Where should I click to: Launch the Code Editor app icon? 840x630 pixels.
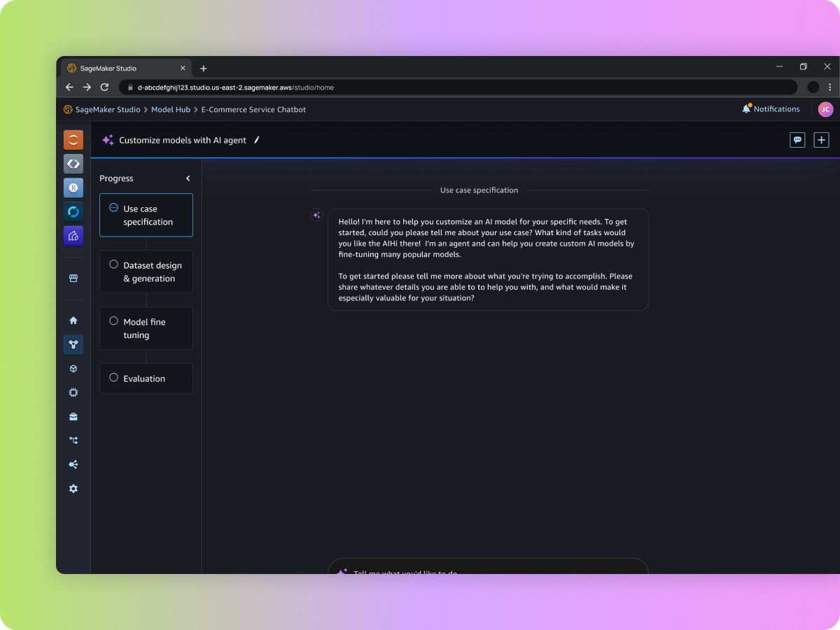tap(73, 164)
